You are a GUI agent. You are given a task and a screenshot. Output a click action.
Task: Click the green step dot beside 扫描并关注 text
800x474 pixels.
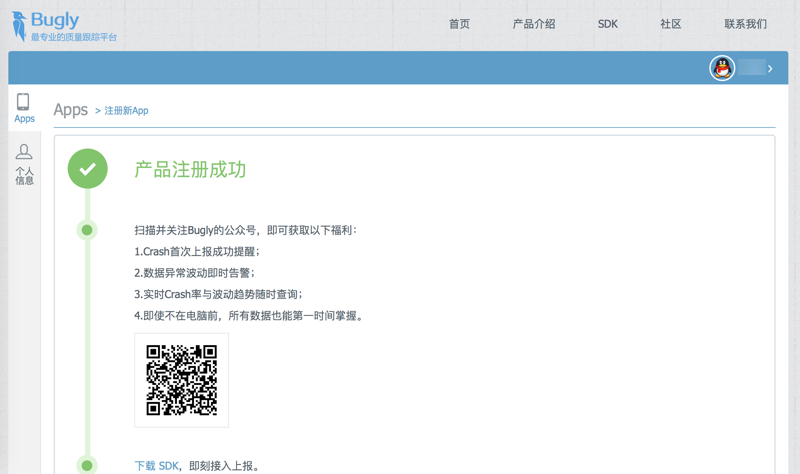[x=87, y=230]
